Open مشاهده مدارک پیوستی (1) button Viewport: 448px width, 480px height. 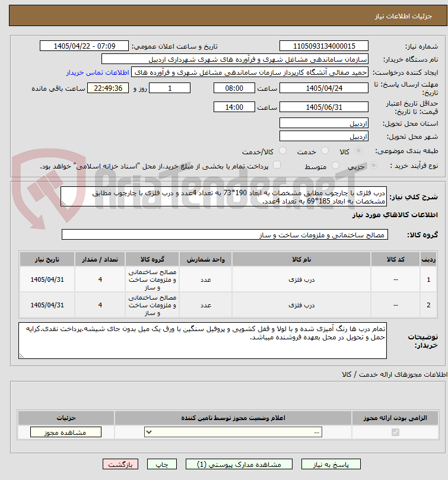239,465
